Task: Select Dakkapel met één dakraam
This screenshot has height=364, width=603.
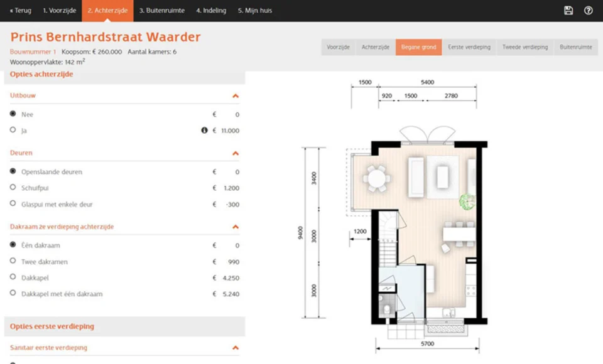Action: point(13,293)
